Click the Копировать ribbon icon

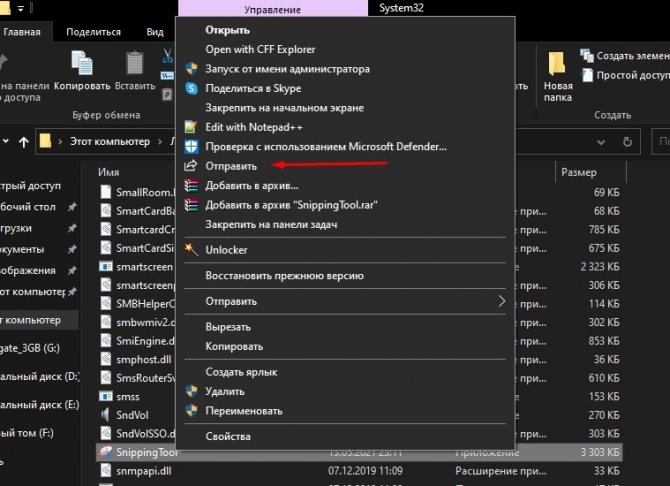coord(82,63)
